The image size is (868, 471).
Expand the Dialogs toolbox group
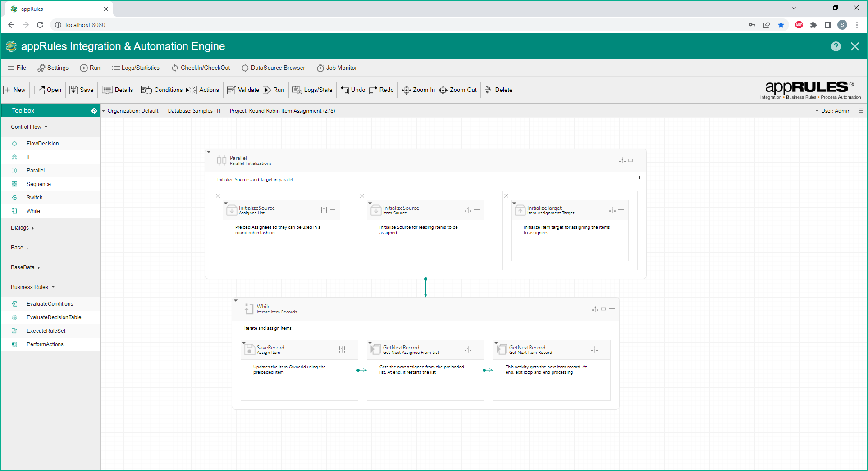23,228
